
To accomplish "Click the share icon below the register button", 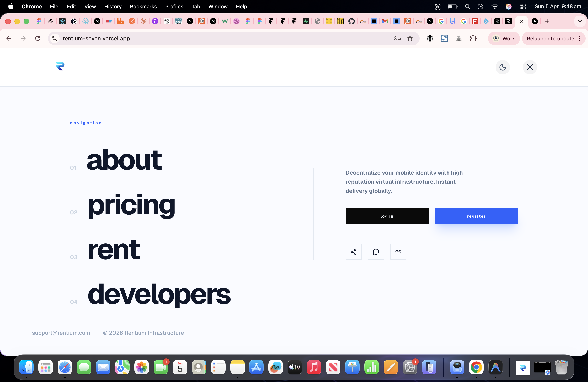I will 353,252.
